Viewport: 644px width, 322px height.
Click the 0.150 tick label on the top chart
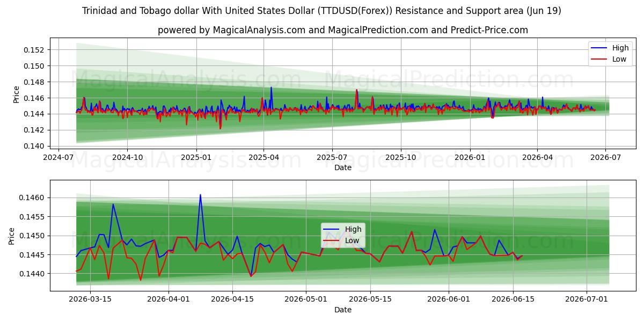pyautogui.click(x=34, y=66)
